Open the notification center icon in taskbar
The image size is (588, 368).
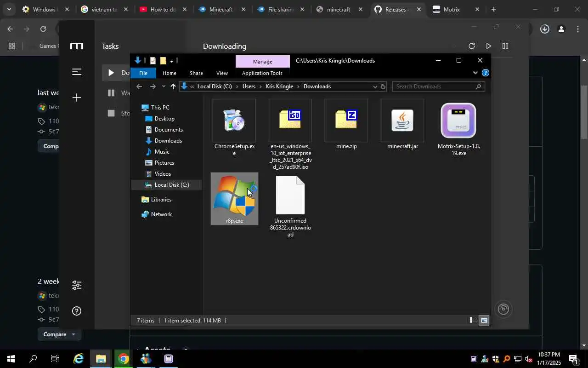573,359
